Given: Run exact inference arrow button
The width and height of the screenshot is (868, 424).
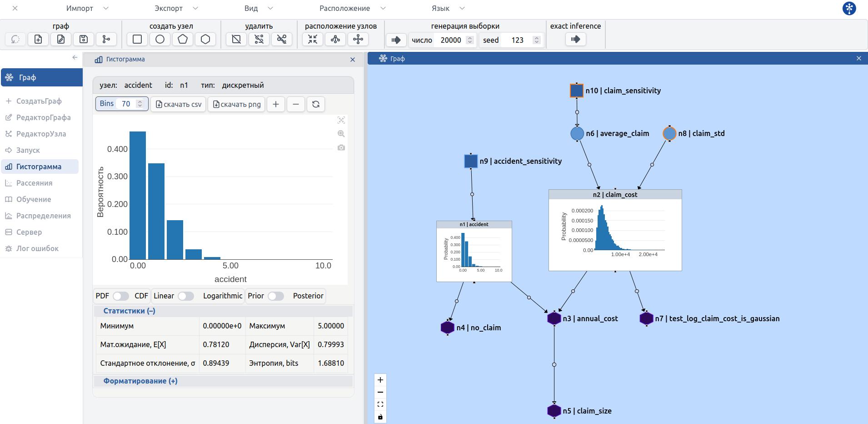Looking at the screenshot, I should 575,40.
